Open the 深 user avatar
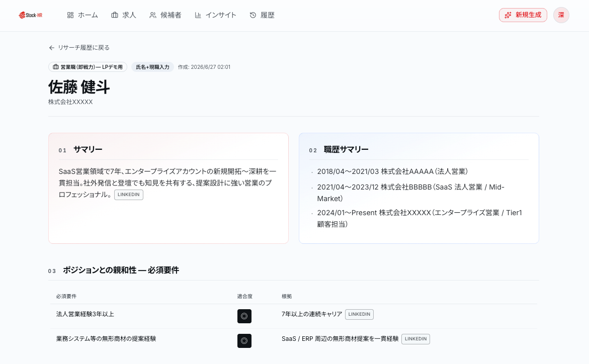 (561, 15)
